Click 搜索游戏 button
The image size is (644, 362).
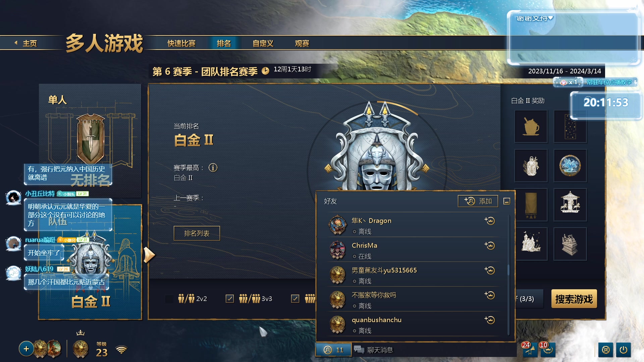coord(574,299)
